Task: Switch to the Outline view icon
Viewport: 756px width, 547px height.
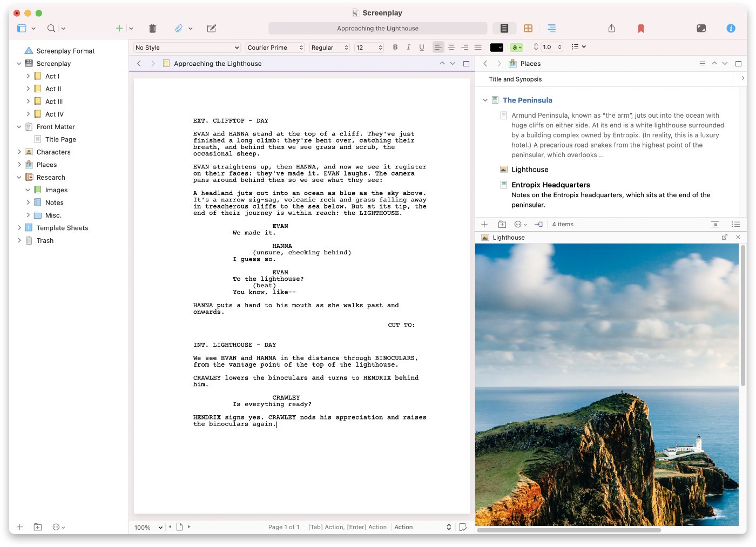Action: click(551, 28)
